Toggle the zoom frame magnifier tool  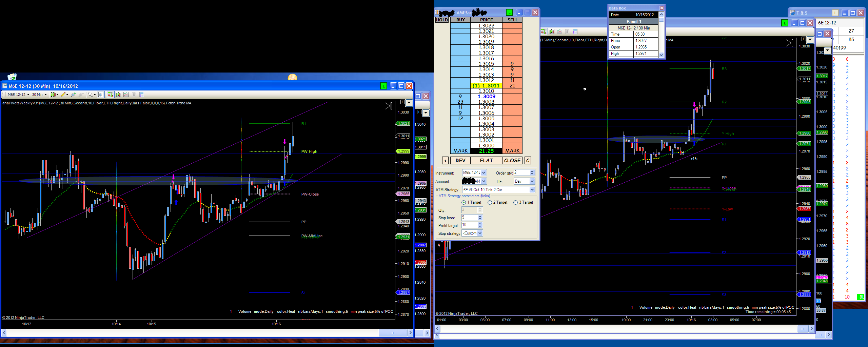point(100,95)
